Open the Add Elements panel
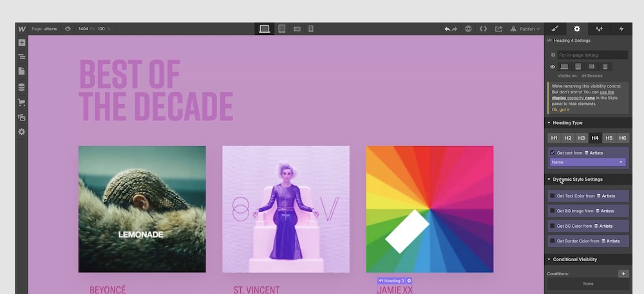644x294 pixels. (x=22, y=42)
